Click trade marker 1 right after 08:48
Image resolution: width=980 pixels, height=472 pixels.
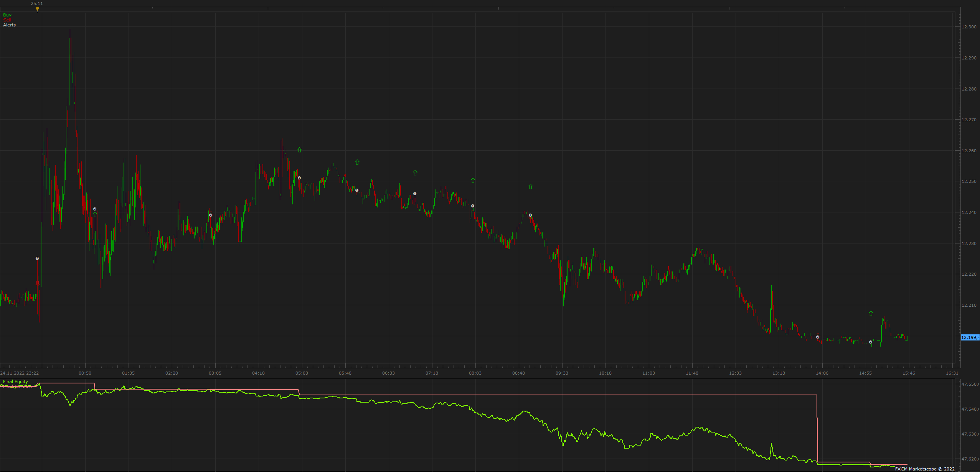[x=530, y=215]
